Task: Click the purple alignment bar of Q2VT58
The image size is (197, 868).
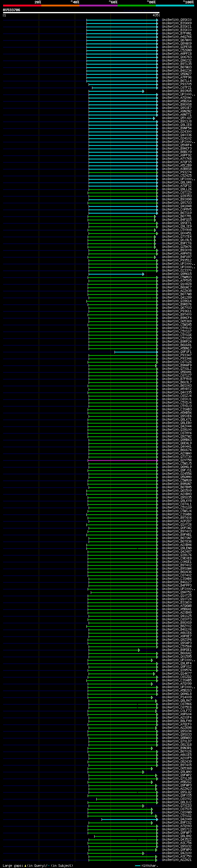Action: 123,460
